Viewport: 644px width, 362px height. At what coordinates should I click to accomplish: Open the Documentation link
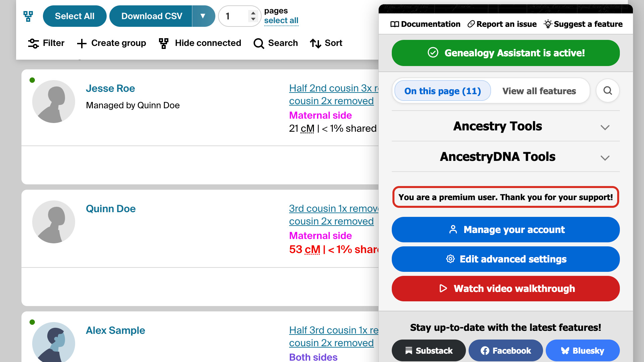425,24
